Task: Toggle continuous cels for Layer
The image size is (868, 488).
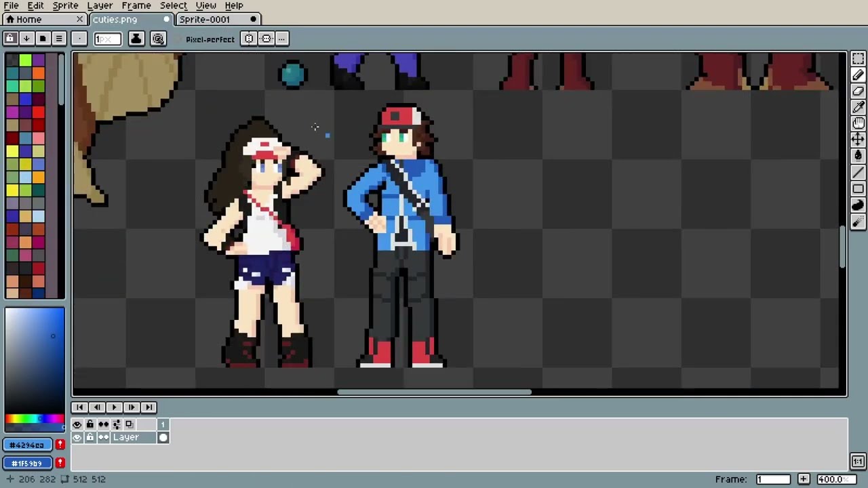Action: [103, 438]
